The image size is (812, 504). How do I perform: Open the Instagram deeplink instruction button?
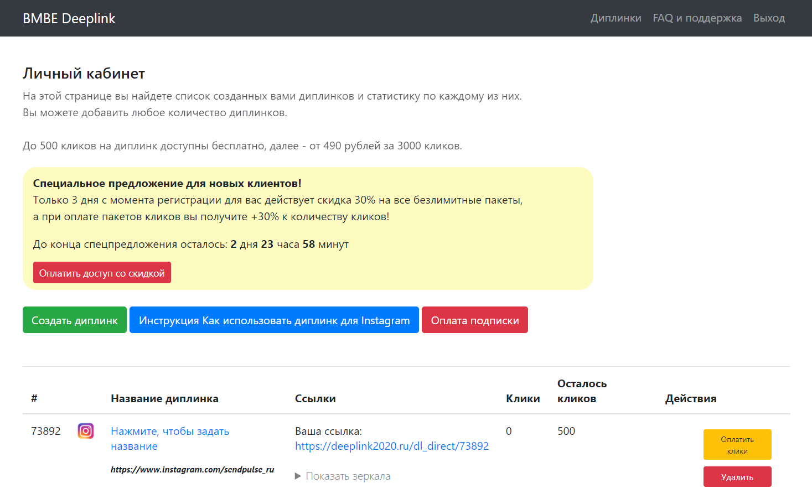(274, 320)
